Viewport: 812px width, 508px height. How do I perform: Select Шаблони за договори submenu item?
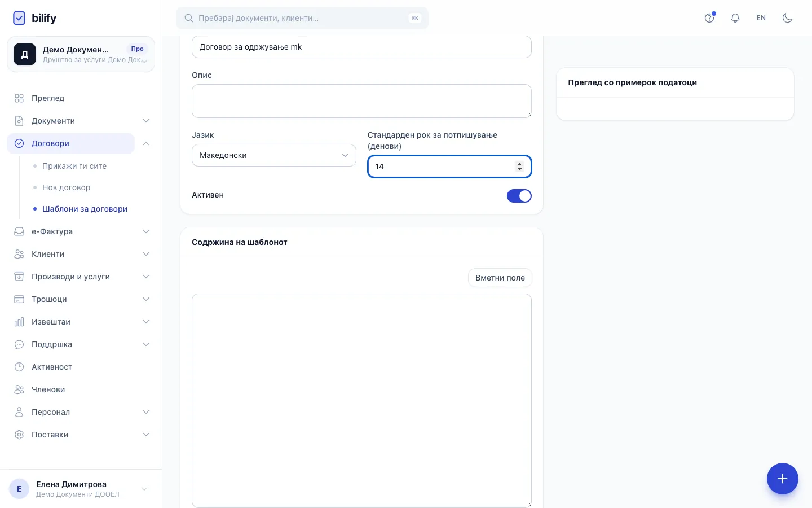click(x=85, y=209)
